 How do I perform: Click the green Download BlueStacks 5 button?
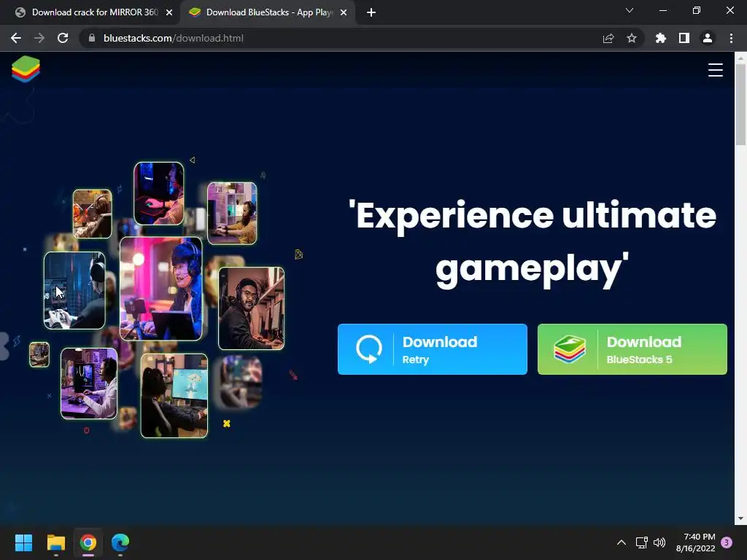[x=632, y=349]
